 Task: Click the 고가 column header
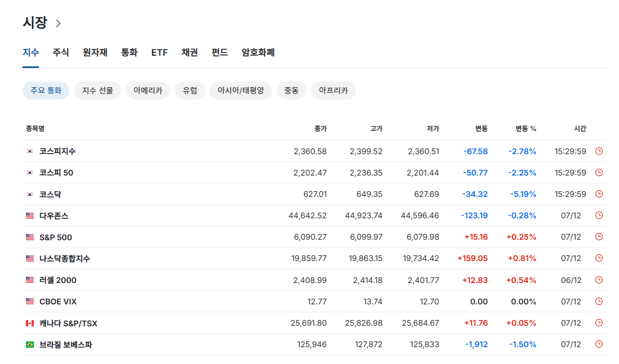376,129
